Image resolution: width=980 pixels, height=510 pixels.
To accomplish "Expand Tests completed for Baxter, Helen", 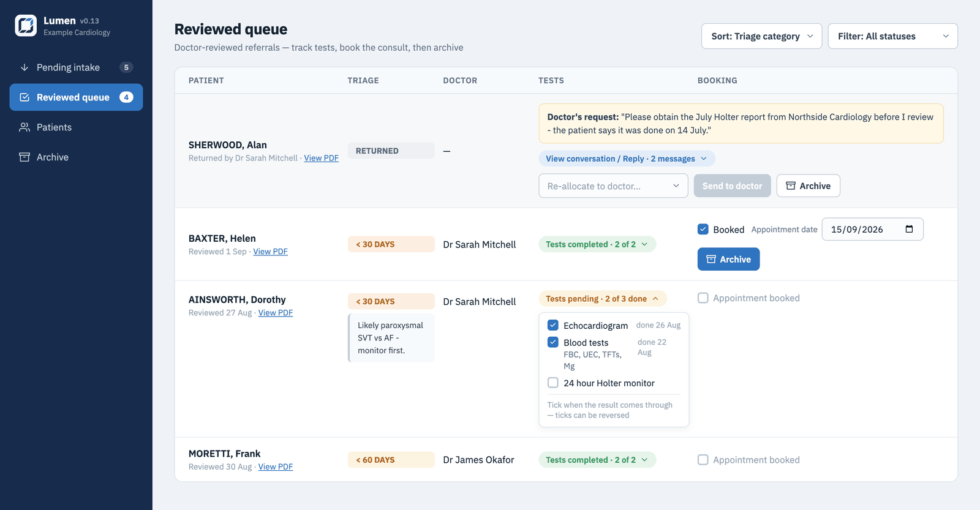I will (597, 244).
